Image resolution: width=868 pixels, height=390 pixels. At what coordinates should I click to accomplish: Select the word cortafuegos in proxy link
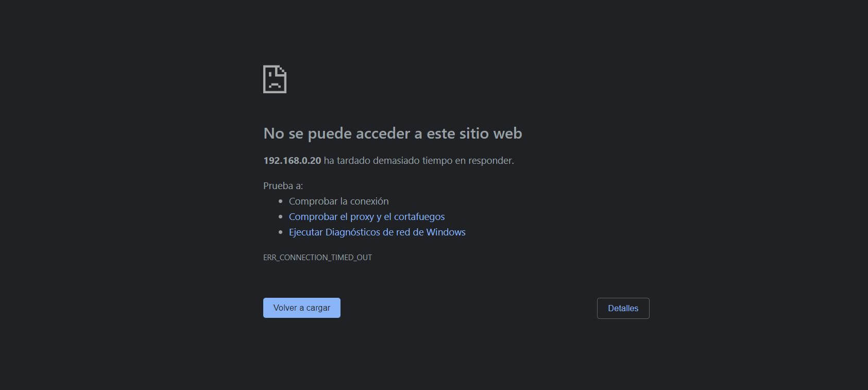point(419,217)
